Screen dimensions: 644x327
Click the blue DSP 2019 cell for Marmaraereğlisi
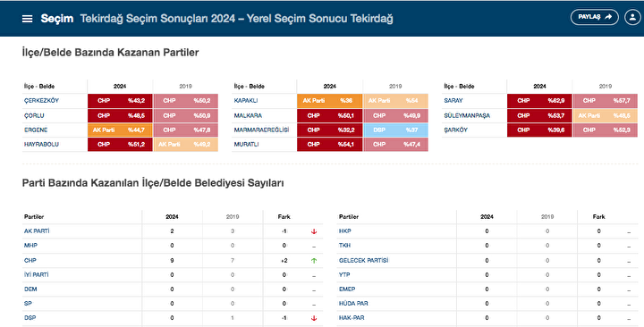tap(395, 130)
